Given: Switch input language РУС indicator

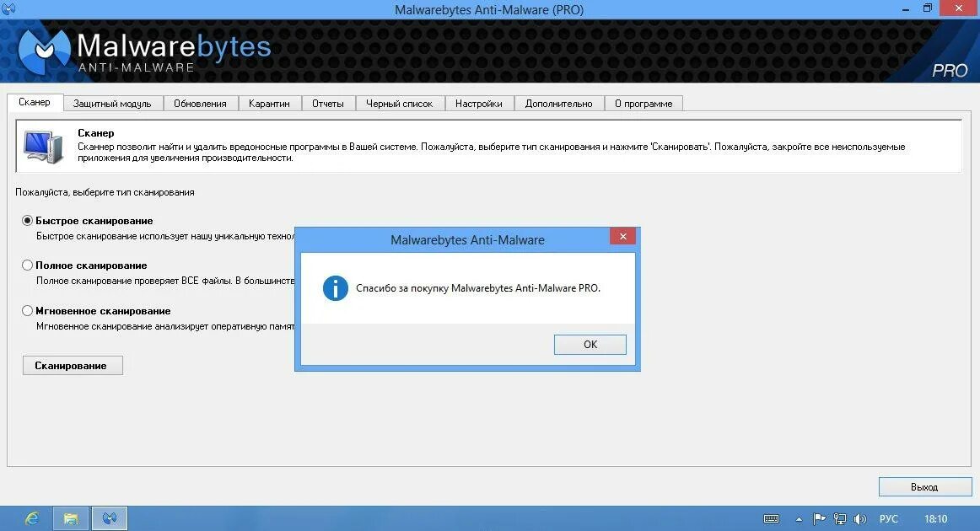Looking at the screenshot, I should click(888, 518).
